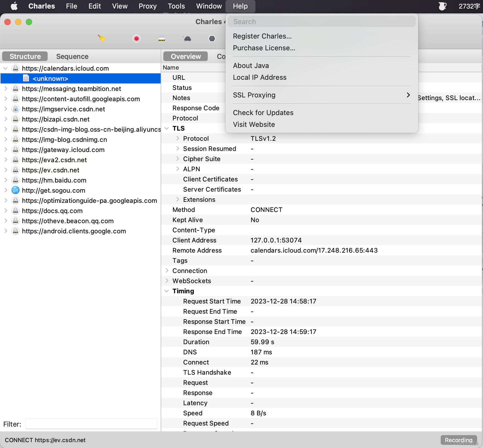Click the broom Clear Session toolbar icon
Screen dimensions: 483x448
pos(101,39)
